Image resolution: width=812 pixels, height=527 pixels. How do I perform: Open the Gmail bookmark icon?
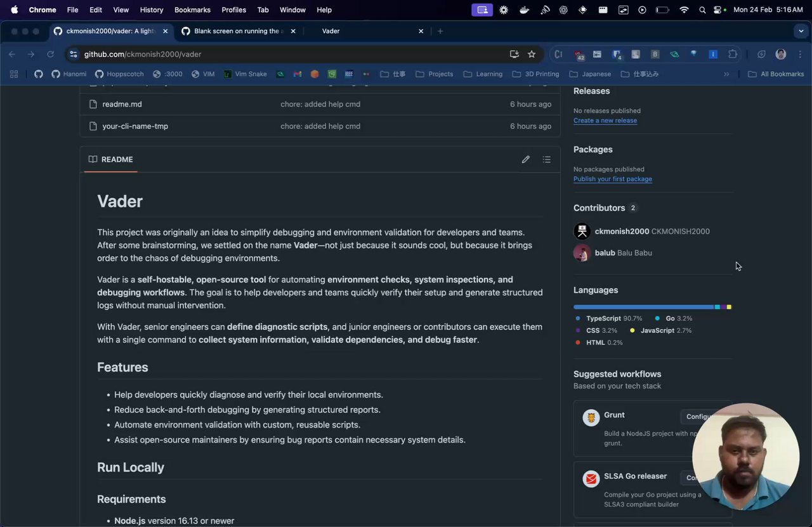(x=297, y=74)
